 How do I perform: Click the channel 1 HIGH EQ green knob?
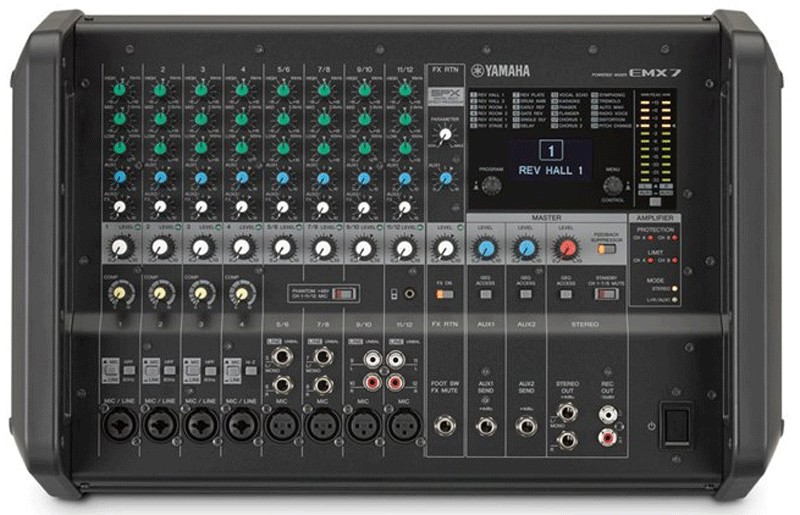[x=120, y=90]
